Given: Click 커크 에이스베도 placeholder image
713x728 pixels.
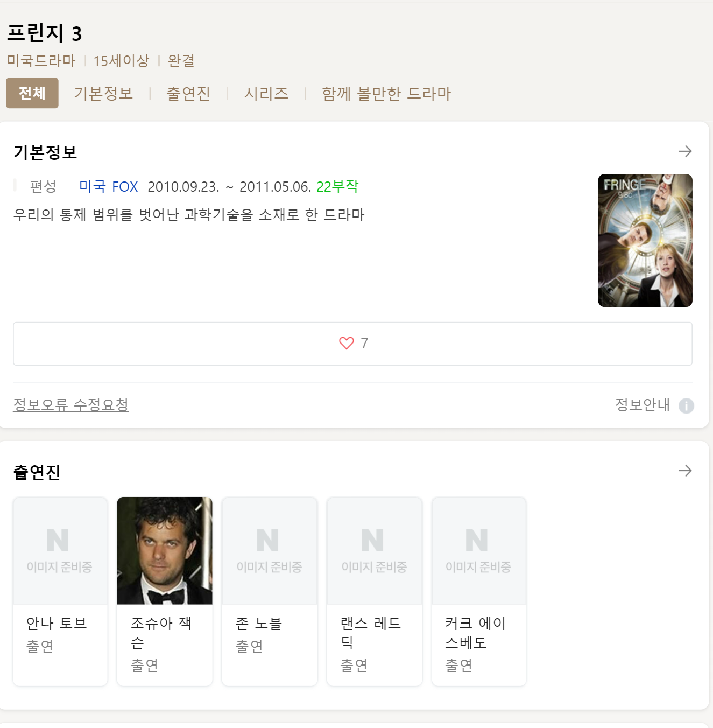Looking at the screenshot, I should tap(479, 550).
